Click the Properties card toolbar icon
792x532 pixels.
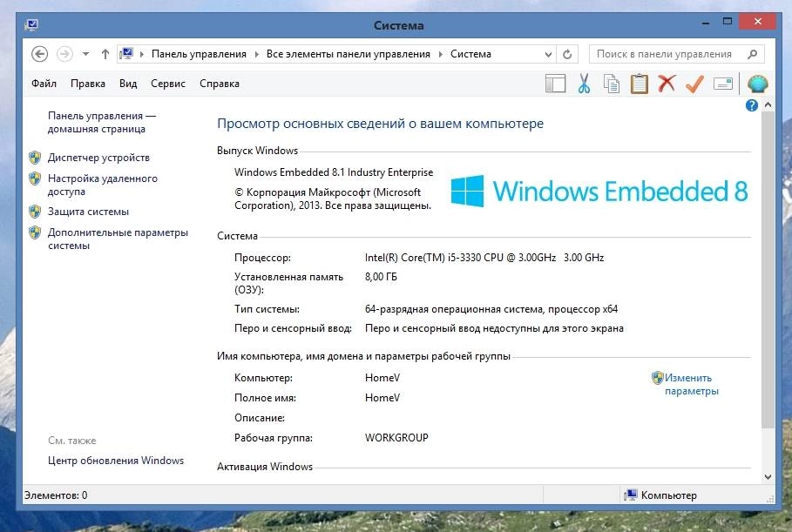pyautogui.click(x=723, y=84)
